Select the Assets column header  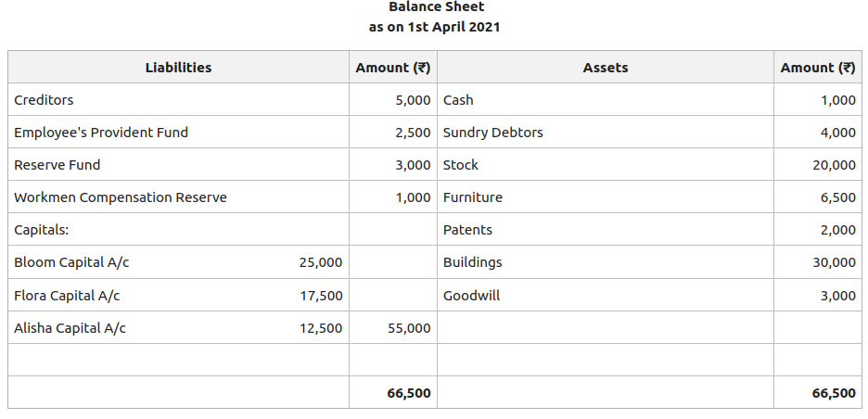pyautogui.click(x=605, y=68)
